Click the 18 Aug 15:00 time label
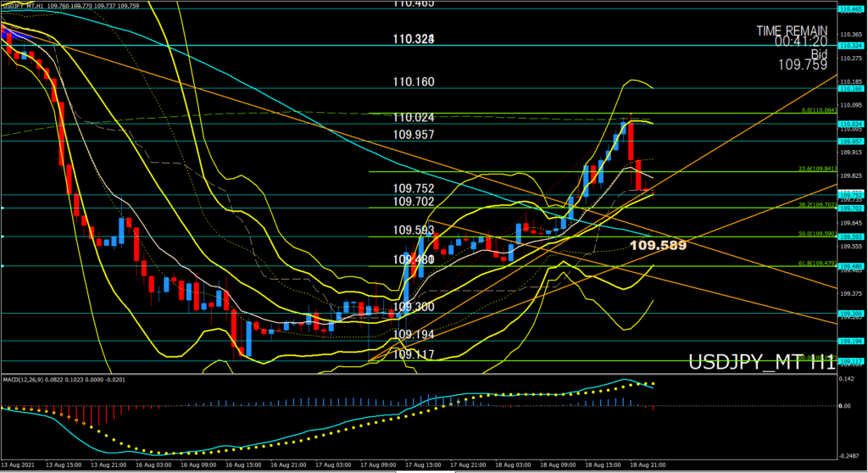 click(x=603, y=465)
